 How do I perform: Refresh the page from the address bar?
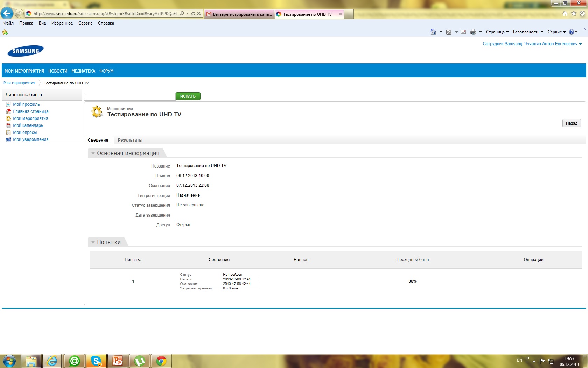193,14
